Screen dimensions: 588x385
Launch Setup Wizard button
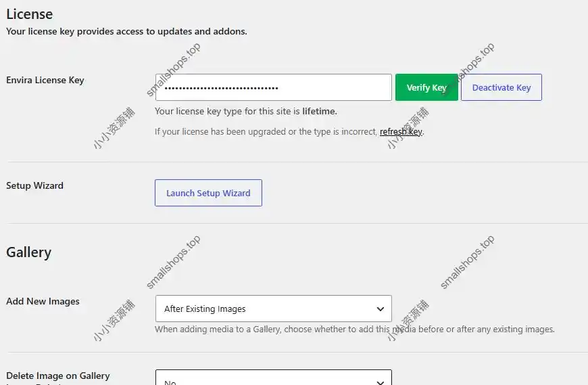coord(208,193)
